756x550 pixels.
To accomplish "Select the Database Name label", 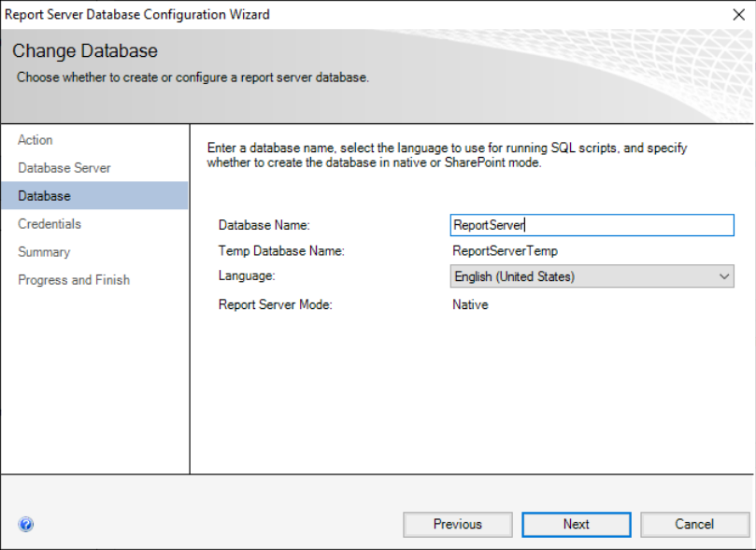I will [x=264, y=225].
